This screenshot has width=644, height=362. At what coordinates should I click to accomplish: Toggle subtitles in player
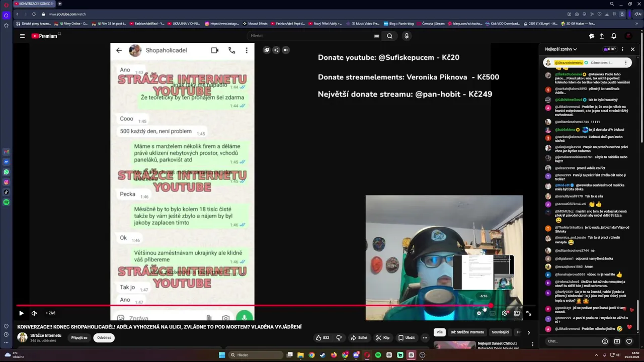493,313
